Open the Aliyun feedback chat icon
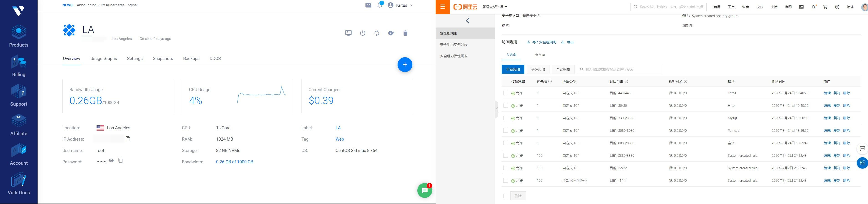 [x=862, y=149]
